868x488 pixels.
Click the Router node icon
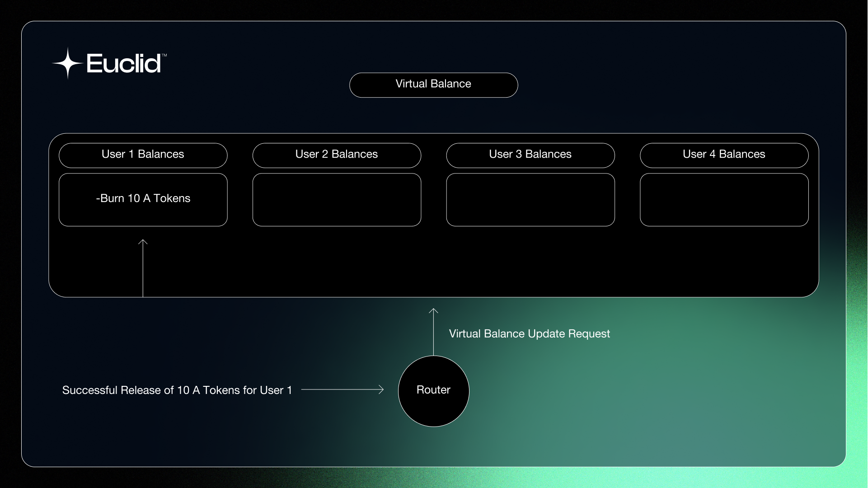[434, 390]
